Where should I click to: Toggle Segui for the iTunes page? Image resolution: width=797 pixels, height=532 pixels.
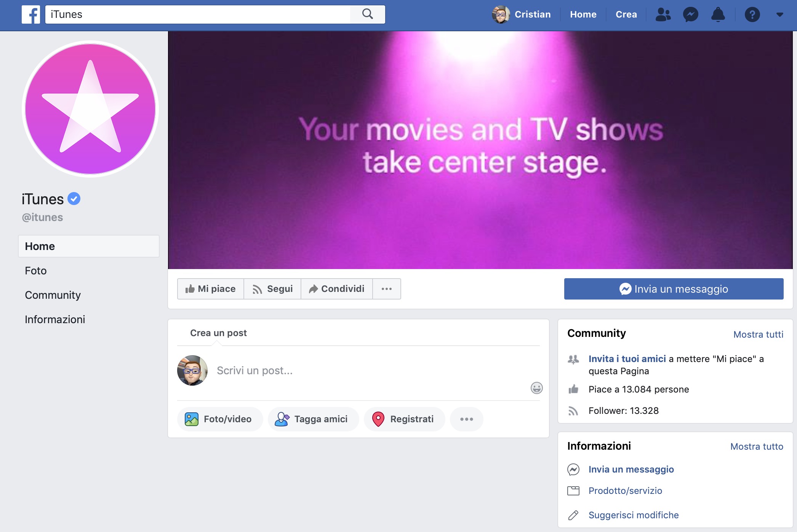272,288
